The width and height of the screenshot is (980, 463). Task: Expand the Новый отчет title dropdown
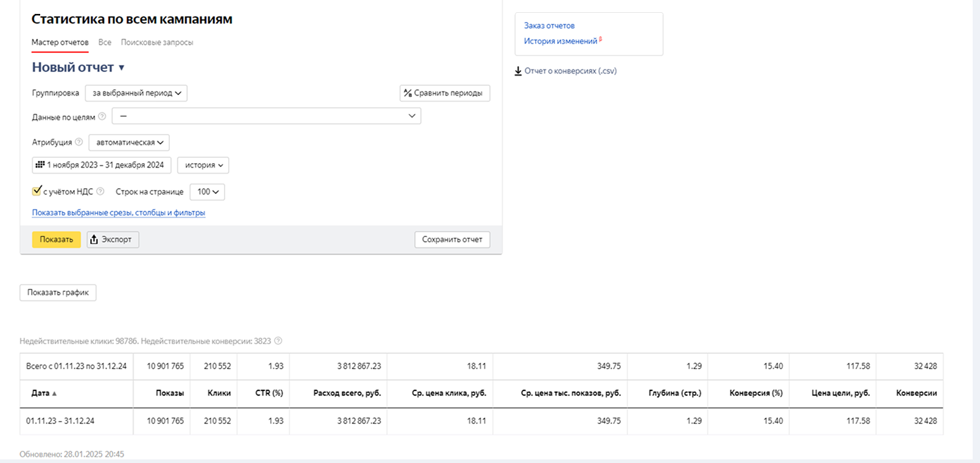(x=121, y=68)
